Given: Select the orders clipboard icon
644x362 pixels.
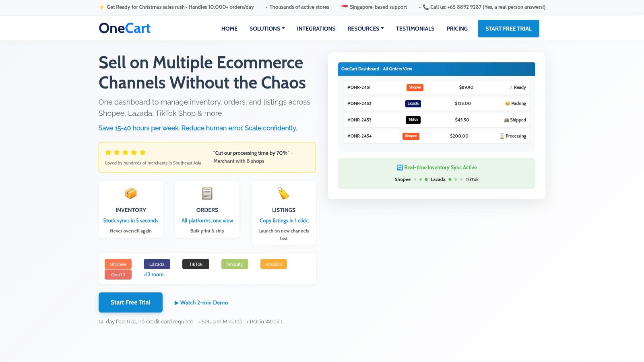Looking at the screenshot, I should point(207,193).
